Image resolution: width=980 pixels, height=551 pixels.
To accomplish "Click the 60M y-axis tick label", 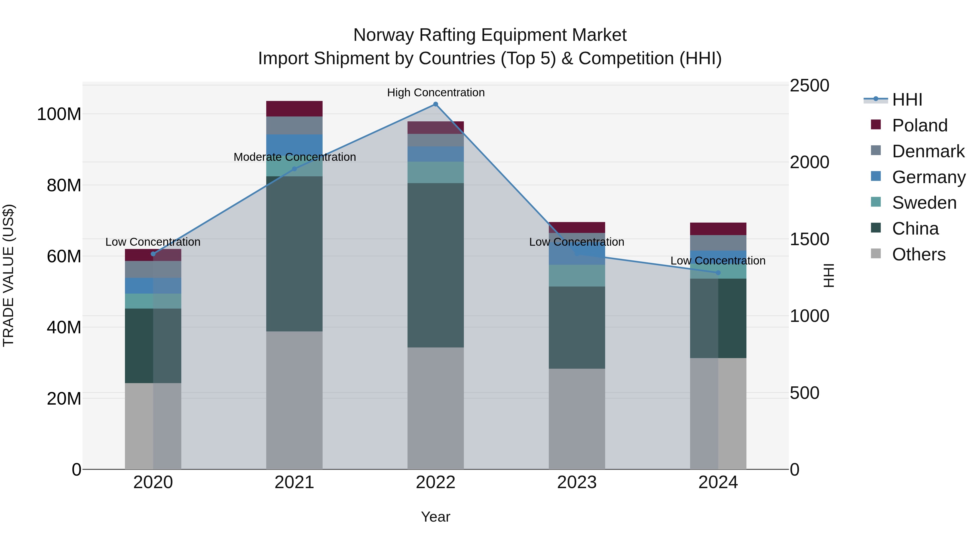I will tap(64, 256).
